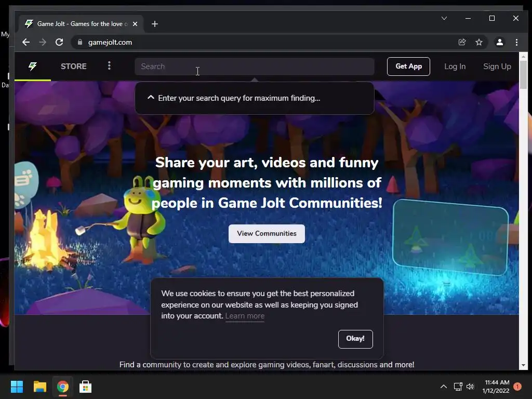Click the vertical scrollbar thumb
Screen dimensions: 532x399
[523, 74]
